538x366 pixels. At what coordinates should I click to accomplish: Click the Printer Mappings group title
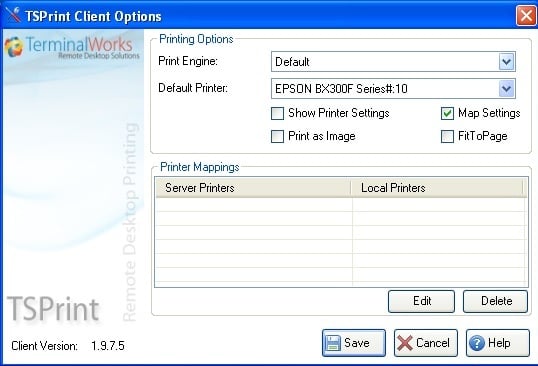point(200,167)
